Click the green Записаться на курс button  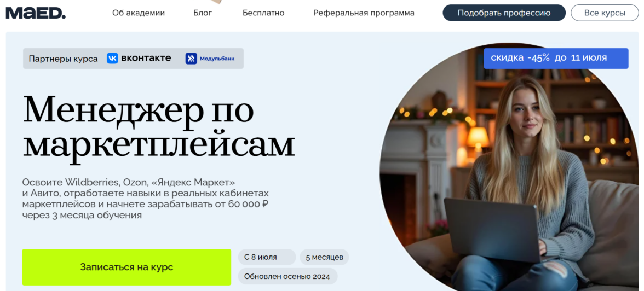pyautogui.click(x=127, y=267)
